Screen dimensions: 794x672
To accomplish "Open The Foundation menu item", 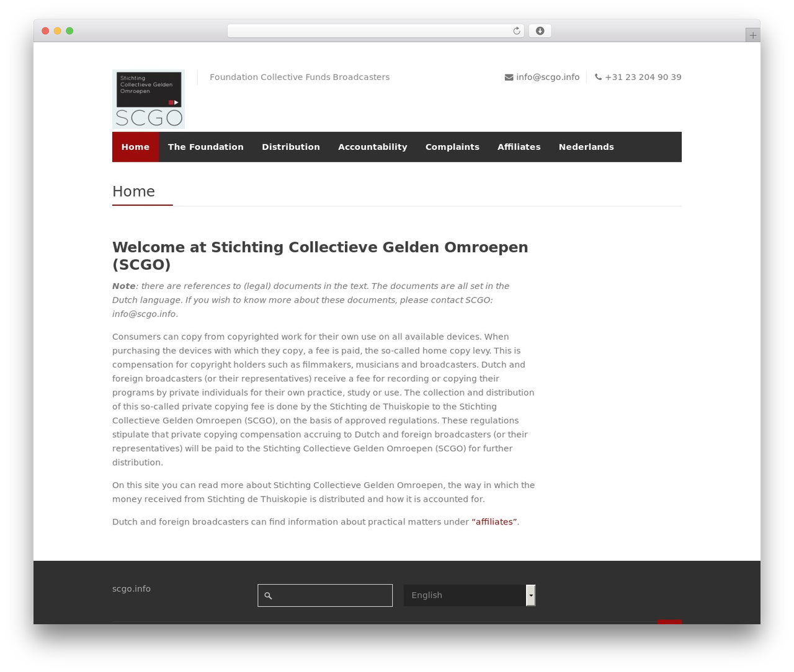I will pyautogui.click(x=205, y=147).
